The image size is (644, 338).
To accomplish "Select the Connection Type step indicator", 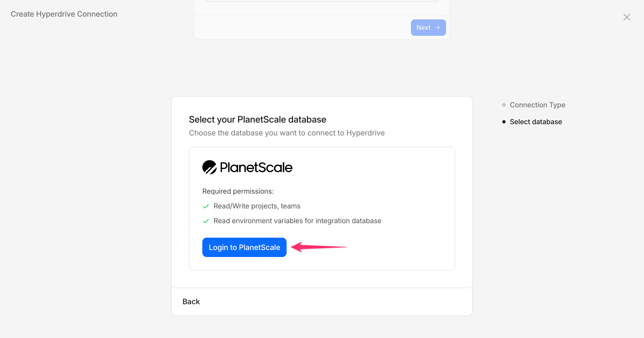I will pyautogui.click(x=537, y=105).
